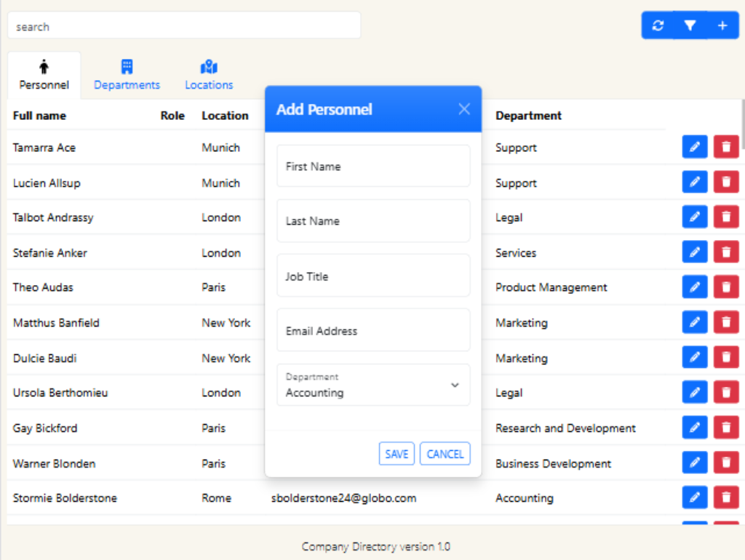This screenshot has width=745, height=560.
Task: Select the Personnel tab
Action: click(44, 75)
